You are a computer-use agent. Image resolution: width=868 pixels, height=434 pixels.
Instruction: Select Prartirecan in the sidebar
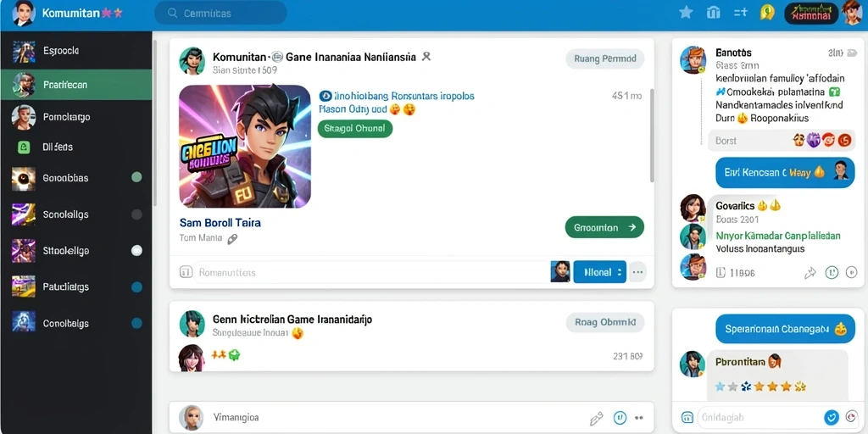pos(76,85)
